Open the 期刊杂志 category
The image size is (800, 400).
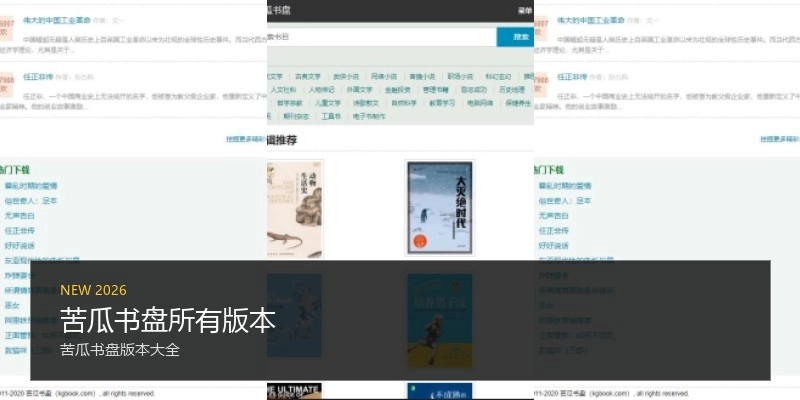coord(296,116)
